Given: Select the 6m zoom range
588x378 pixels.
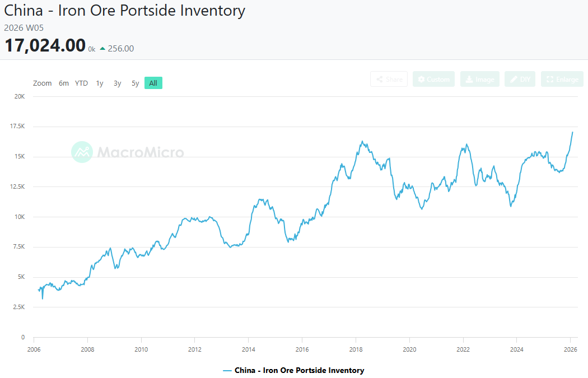Looking at the screenshot, I should [64, 83].
